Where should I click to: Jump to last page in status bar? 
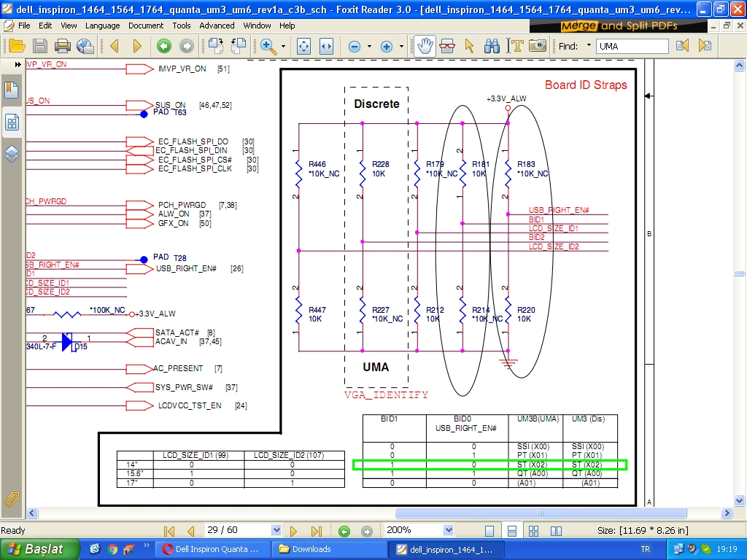[317, 531]
